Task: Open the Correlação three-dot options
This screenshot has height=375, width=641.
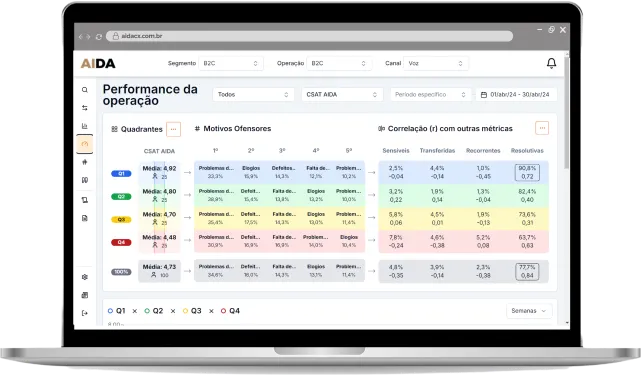Action: [x=542, y=128]
